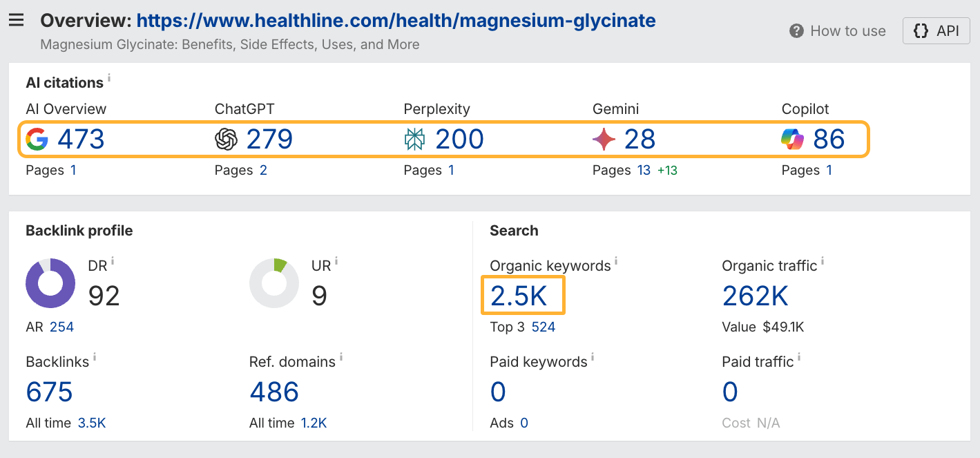Open the hamburger navigation menu
Image resolution: width=980 pixels, height=458 pixels.
point(17,19)
